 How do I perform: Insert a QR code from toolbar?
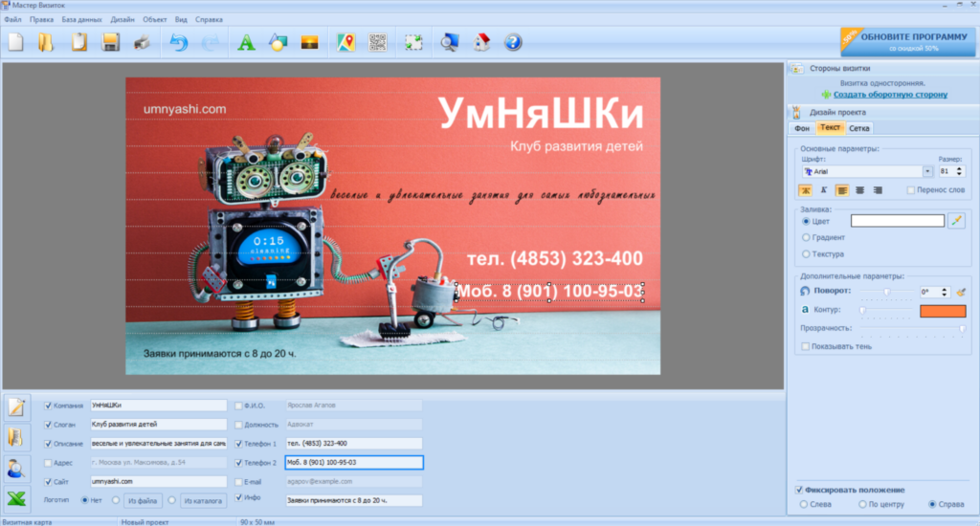click(378, 42)
